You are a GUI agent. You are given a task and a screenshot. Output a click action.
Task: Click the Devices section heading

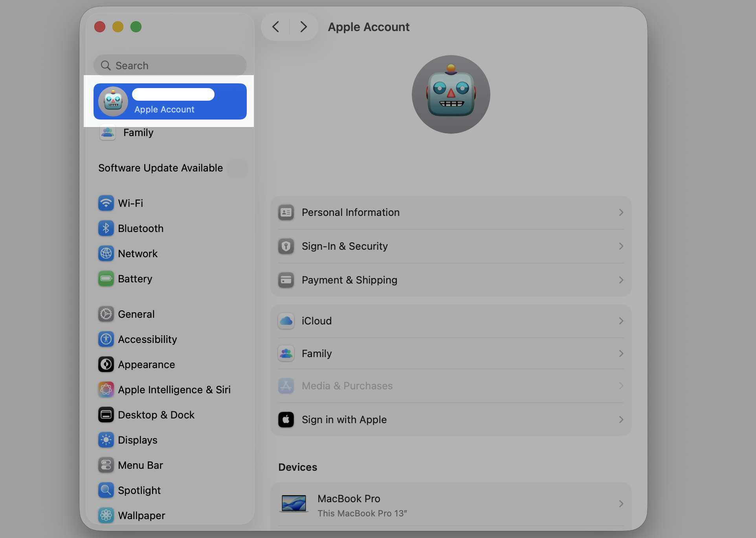[x=298, y=467]
